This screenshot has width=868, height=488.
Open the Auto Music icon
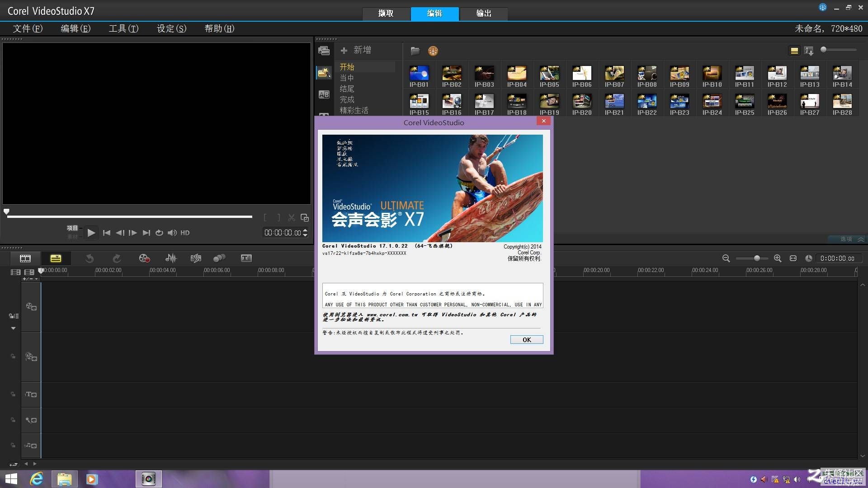click(196, 258)
